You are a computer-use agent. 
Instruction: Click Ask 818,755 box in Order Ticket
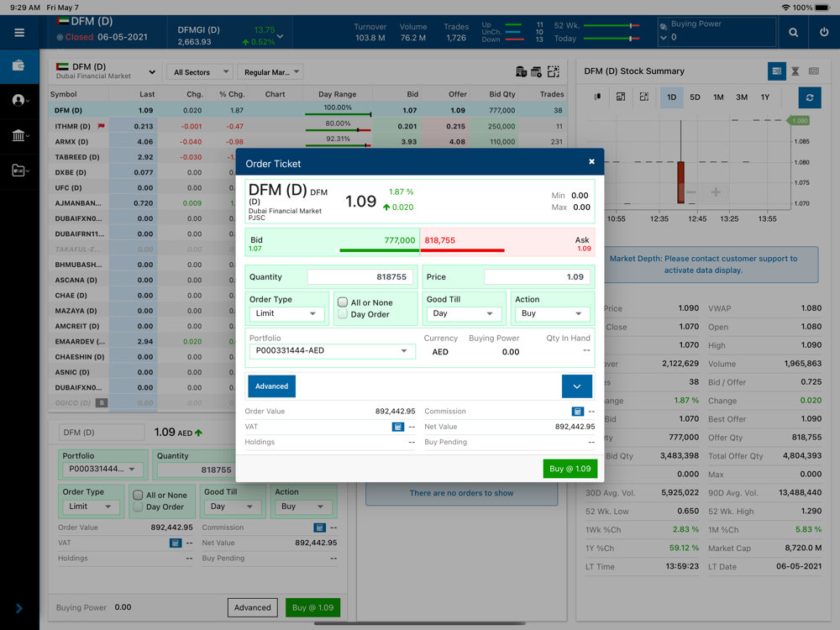[x=508, y=243]
